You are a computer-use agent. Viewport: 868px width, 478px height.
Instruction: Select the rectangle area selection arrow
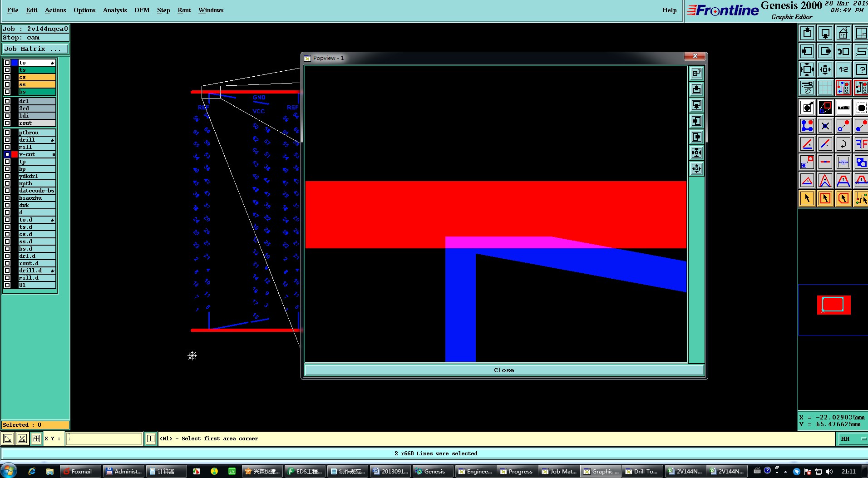tap(825, 198)
